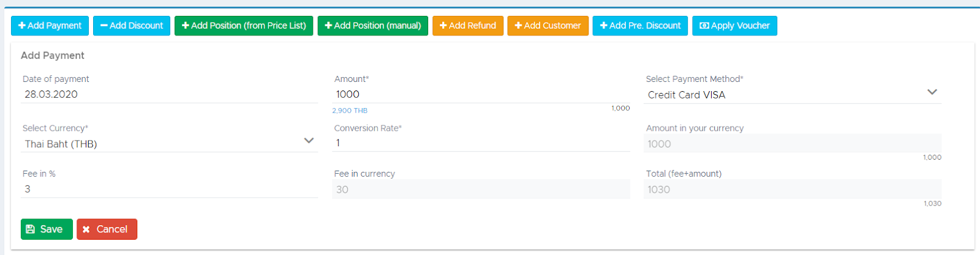Click the floppy disk icon in Save

[x=31, y=229]
